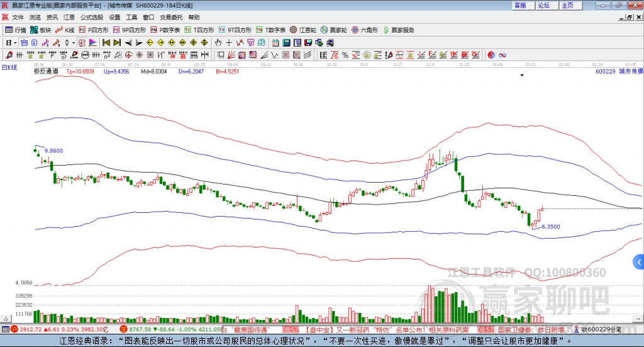Click the small black triangle above chart

coord(522,75)
